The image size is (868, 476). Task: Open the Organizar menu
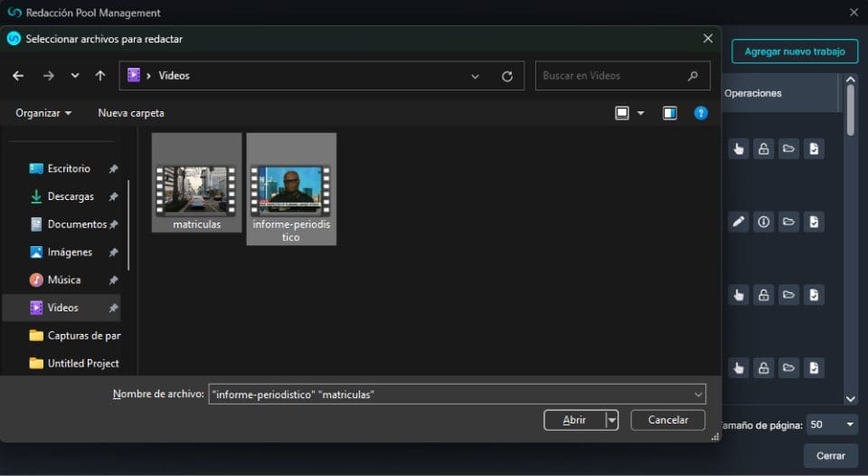pyautogui.click(x=43, y=113)
